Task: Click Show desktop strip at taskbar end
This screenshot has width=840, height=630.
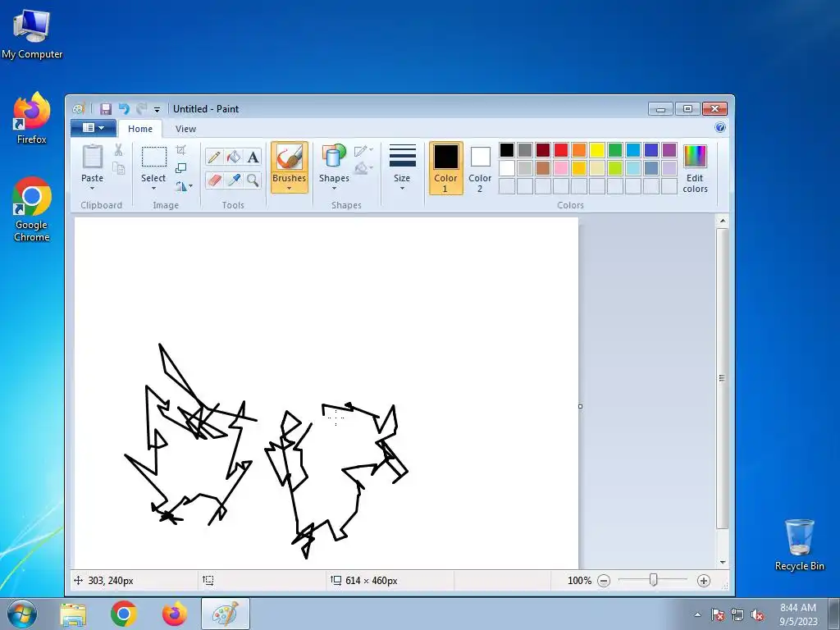Action: (x=833, y=614)
